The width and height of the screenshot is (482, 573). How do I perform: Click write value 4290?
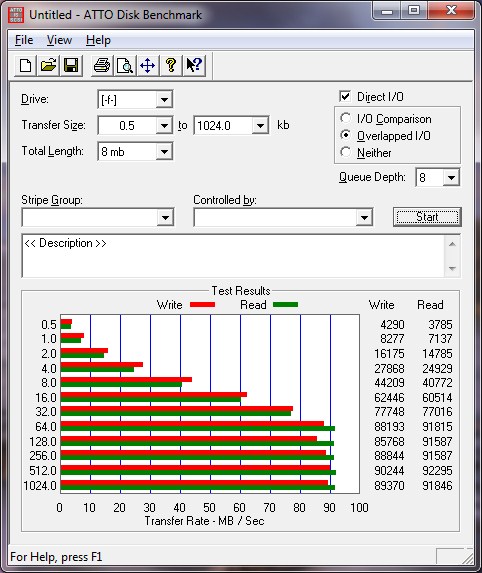coord(392,325)
